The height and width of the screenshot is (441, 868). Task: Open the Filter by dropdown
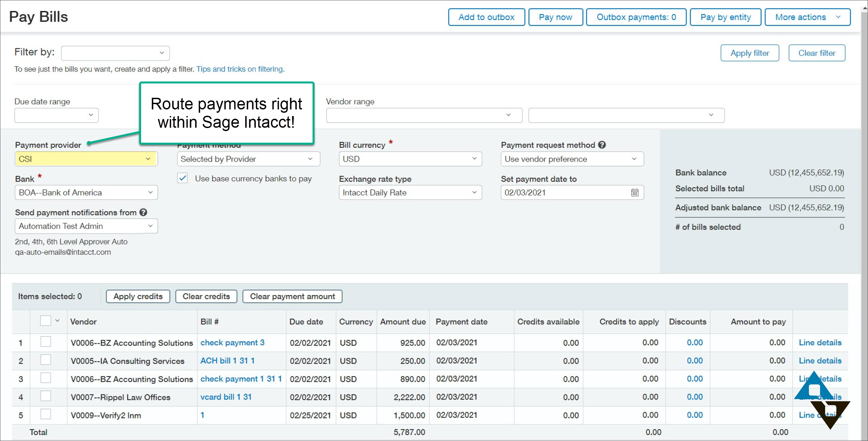(x=115, y=53)
